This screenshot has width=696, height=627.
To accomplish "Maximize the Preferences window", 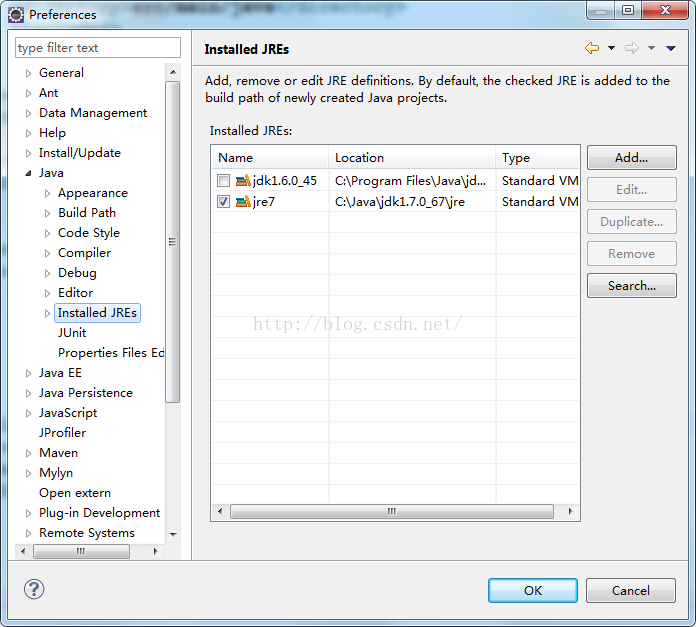I will coord(628,10).
